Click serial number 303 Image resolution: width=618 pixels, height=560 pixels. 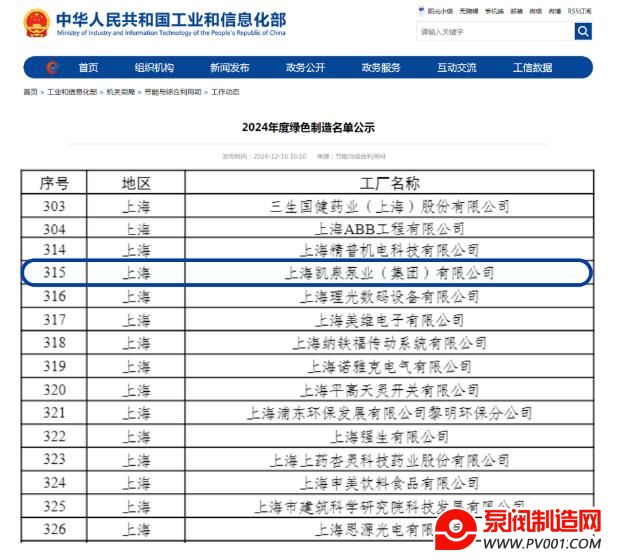pos(54,206)
